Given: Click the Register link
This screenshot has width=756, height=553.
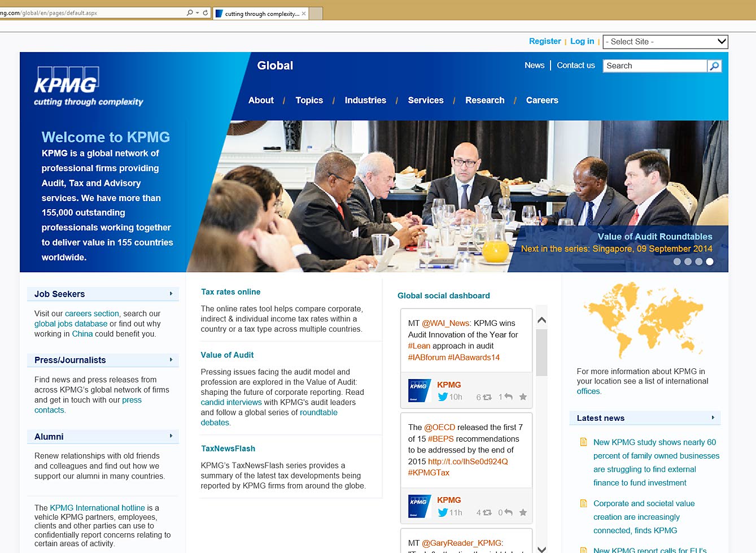Looking at the screenshot, I should [545, 41].
